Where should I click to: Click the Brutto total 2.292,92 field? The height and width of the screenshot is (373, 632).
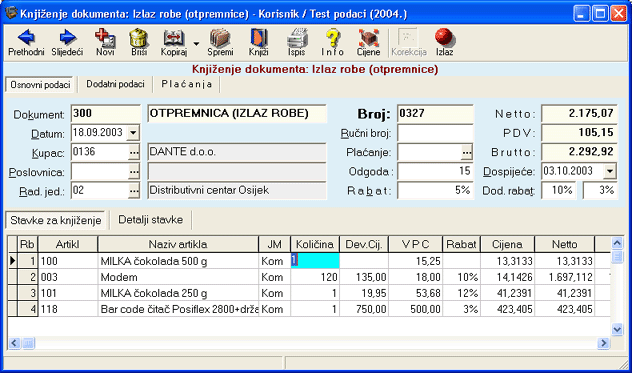pyautogui.click(x=579, y=152)
